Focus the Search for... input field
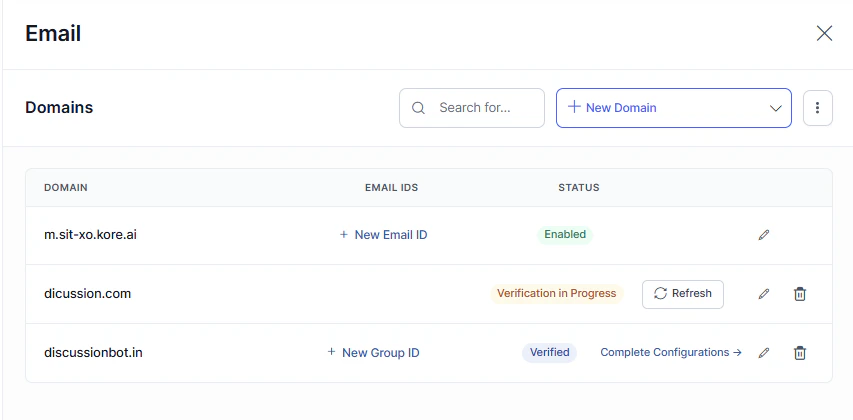This screenshot has height=420, width=853. click(472, 108)
